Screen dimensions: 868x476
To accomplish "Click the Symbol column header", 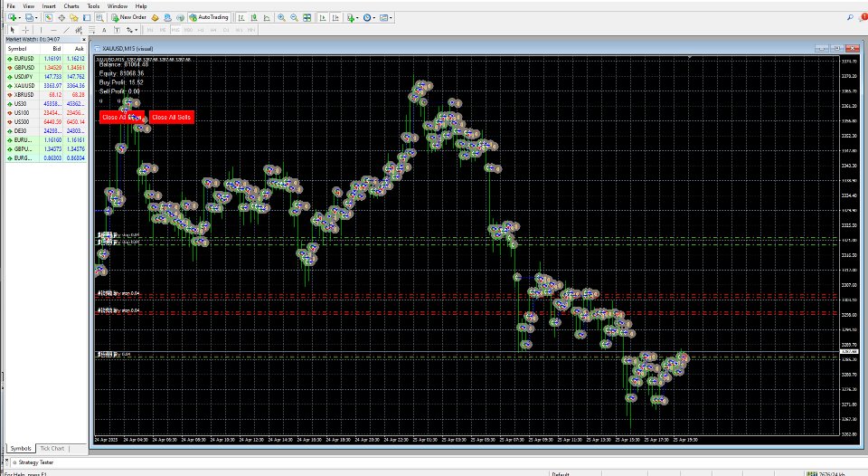I will coord(23,49).
